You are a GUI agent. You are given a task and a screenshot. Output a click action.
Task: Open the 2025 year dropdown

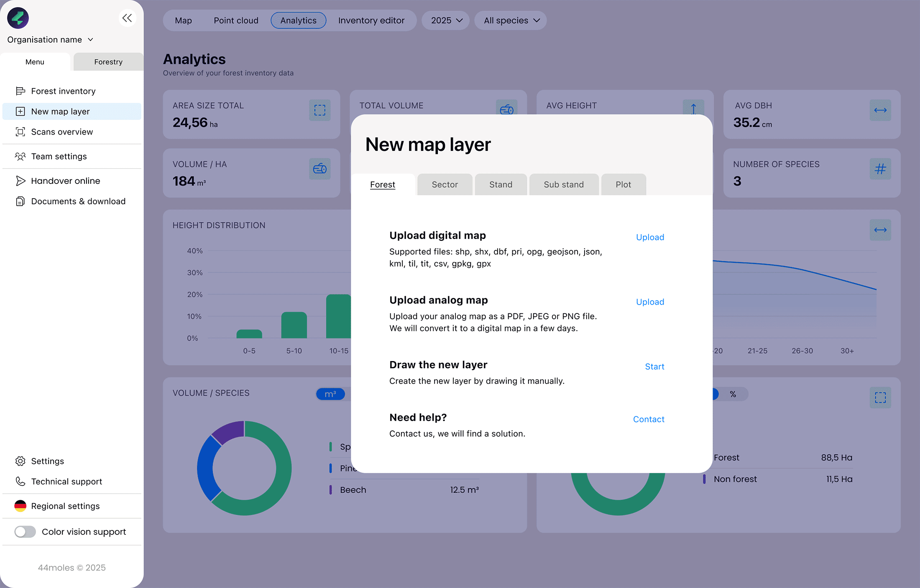click(446, 20)
